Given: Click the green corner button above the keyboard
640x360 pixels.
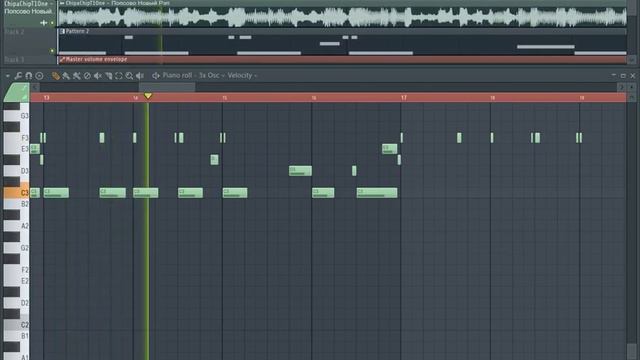Looking at the screenshot, I should click(16, 92).
